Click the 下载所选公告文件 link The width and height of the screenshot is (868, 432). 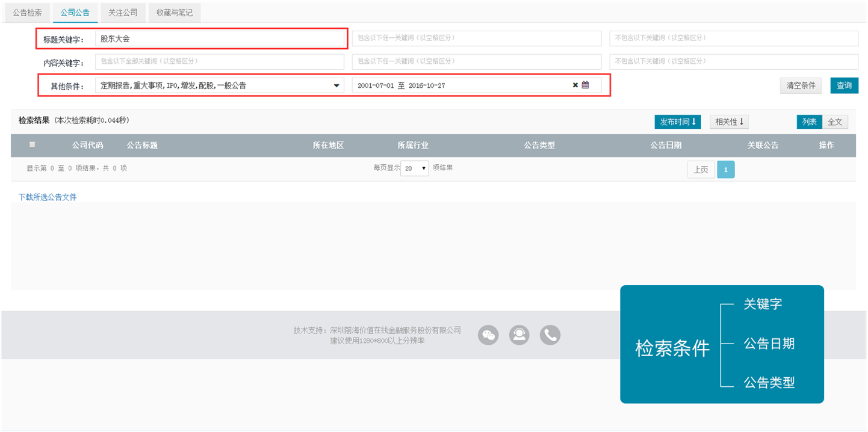click(x=48, y=197)
